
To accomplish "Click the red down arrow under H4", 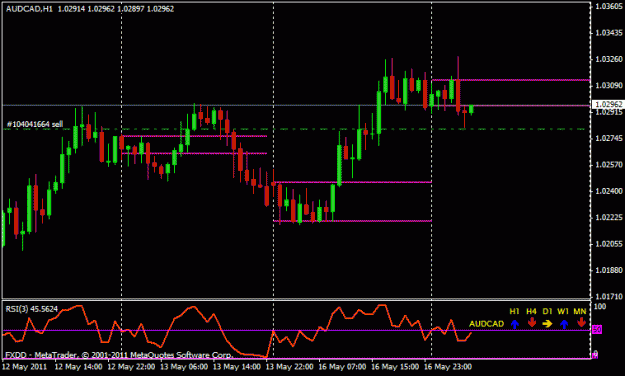I will (531, 323).
